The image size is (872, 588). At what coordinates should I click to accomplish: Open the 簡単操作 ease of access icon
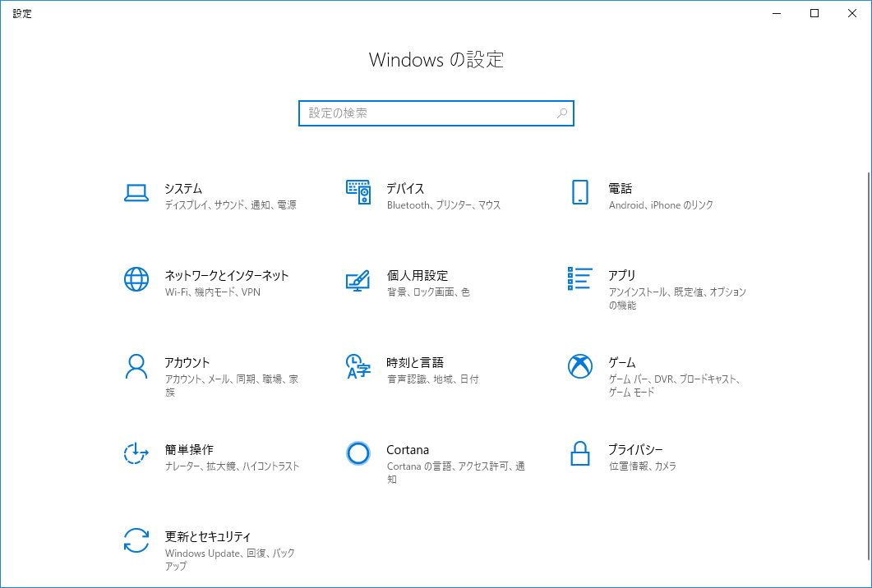tap(136, 453)
